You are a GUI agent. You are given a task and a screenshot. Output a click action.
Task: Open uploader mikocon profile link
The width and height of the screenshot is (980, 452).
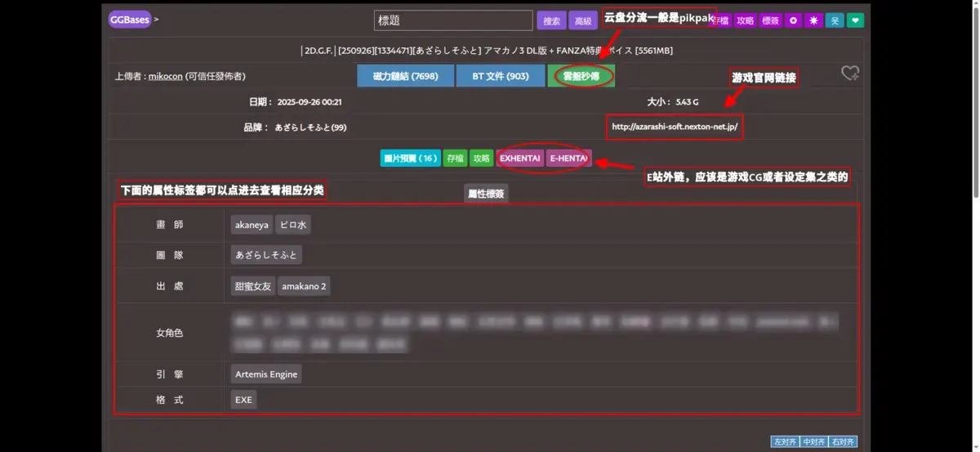click(x=165, y=76)
